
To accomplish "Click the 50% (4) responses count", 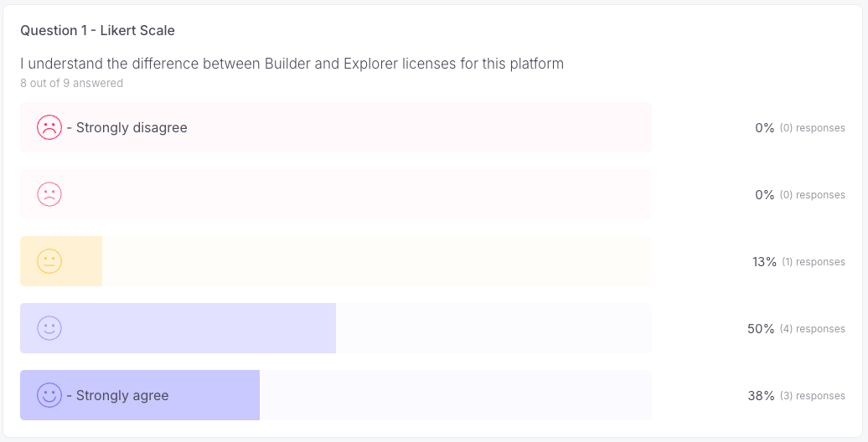I will (x=796, y=329).
